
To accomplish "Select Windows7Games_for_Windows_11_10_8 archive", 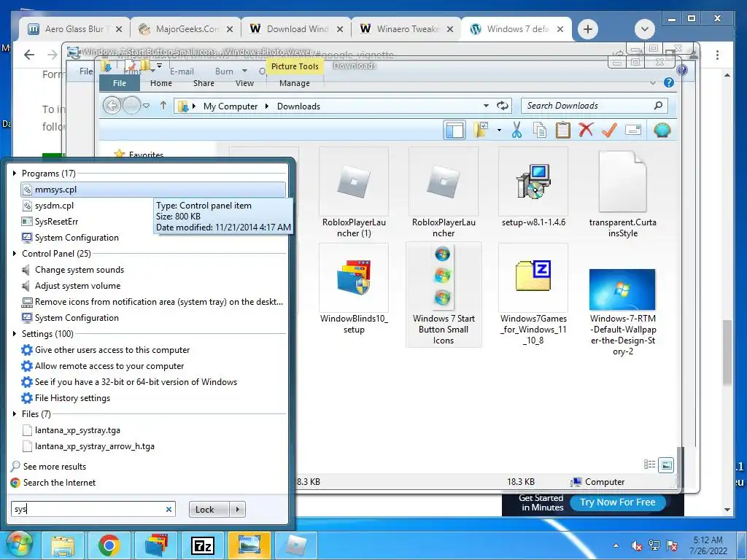I will (533, 295).
